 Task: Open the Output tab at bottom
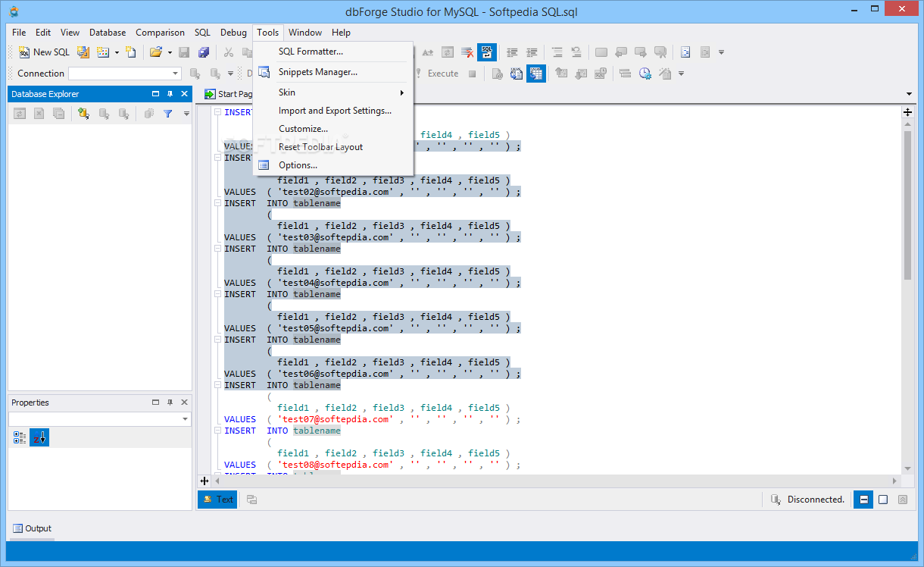coord(32,528)
